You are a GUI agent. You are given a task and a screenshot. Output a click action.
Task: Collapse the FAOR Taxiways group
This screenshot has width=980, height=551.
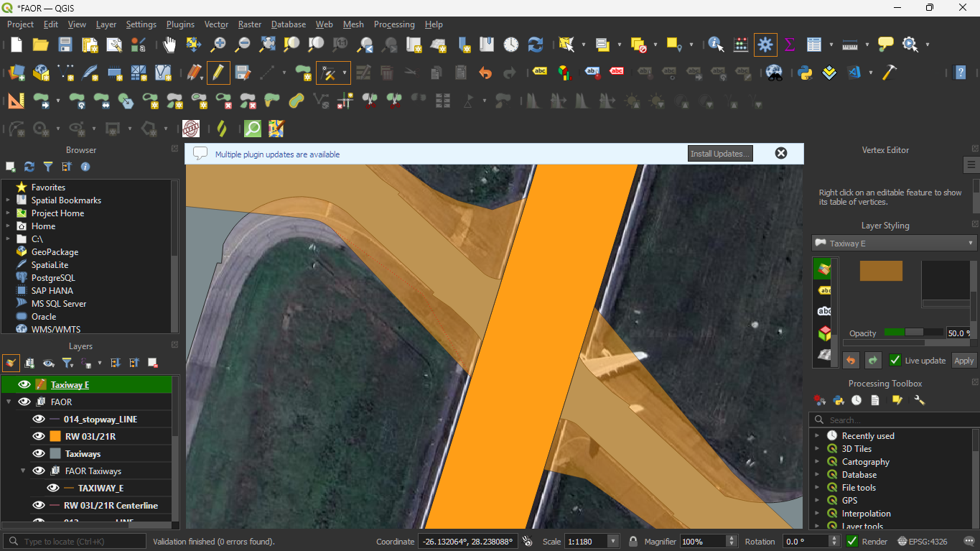pyautogui.click(x=24, y=471)
